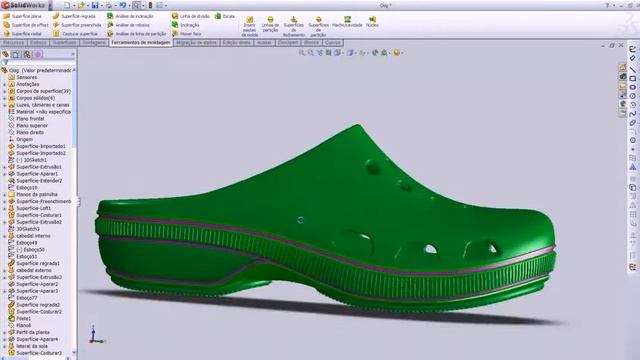Expand the Perfil da planta feature
Viewport: 640px width, 360px height.
5,332
